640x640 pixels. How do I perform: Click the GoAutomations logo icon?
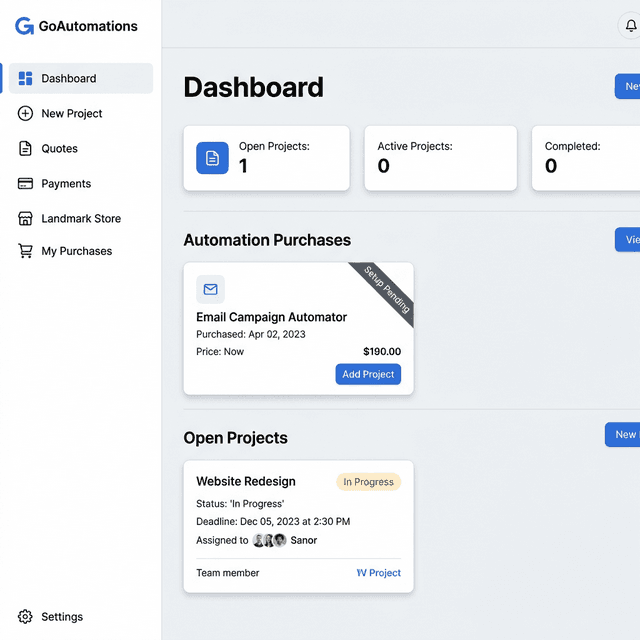24,26
